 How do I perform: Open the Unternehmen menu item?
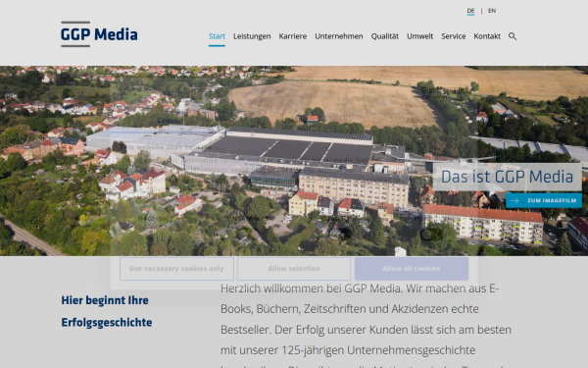point(339,36)
